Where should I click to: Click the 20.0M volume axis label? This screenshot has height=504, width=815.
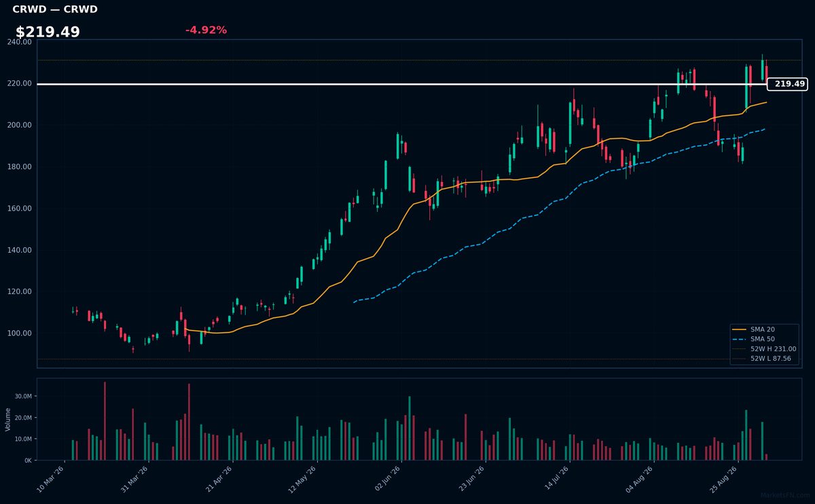[23, 418]
